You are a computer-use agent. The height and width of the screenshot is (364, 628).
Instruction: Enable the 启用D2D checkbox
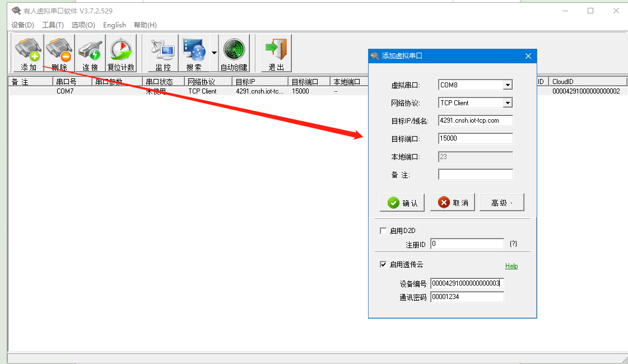click(383, 231)
